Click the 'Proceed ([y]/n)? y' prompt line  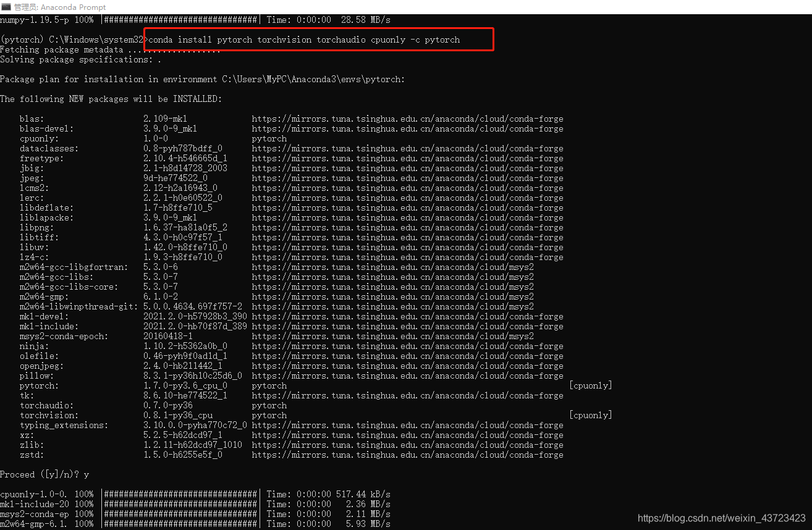tap(44, 474)
